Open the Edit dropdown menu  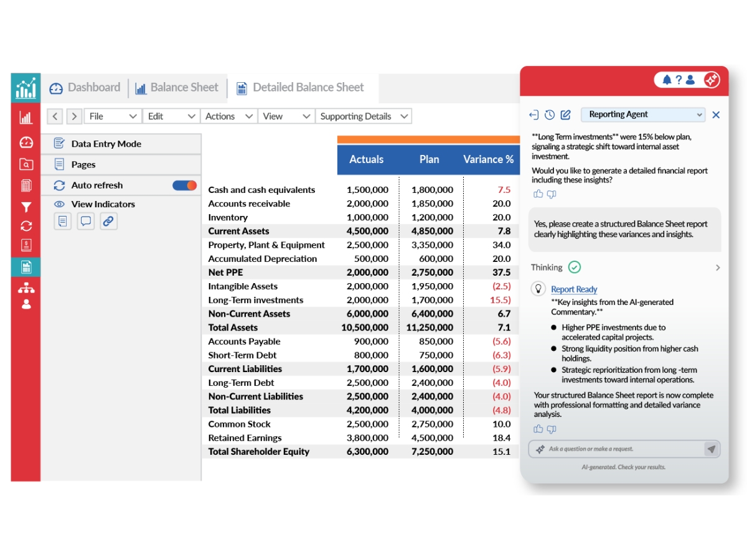pos(171,116)
